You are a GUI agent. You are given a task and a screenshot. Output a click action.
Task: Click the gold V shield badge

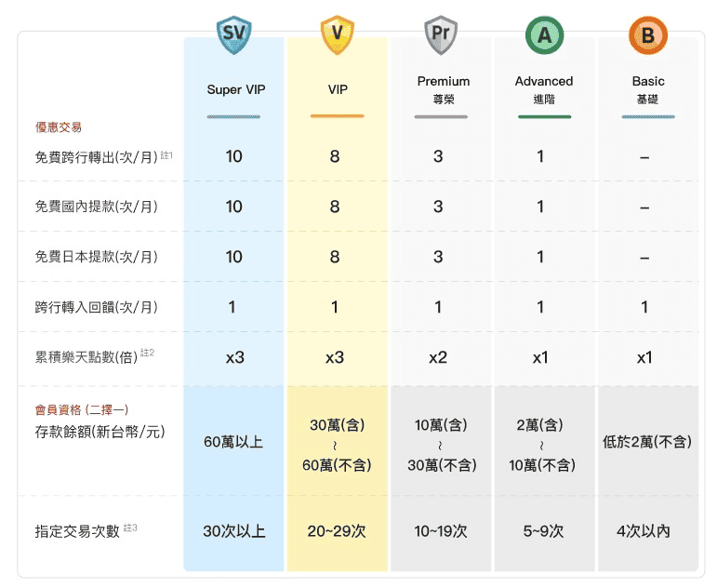click(337, 34)
